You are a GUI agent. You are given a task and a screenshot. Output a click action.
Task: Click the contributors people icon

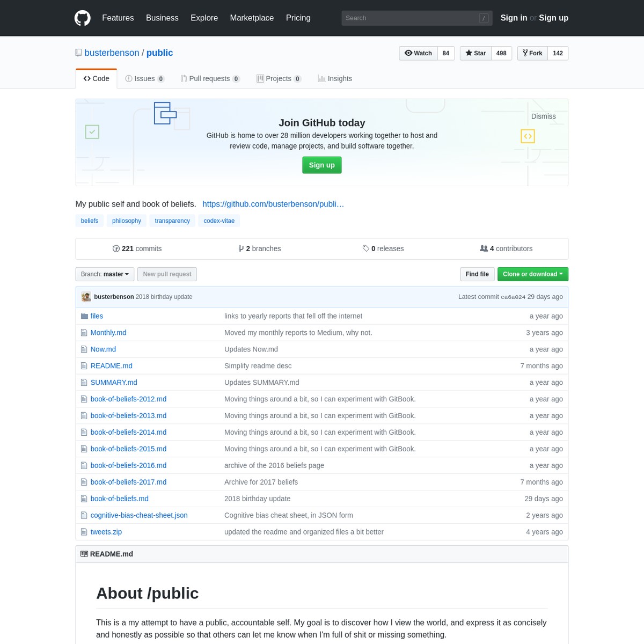(484, 248)
